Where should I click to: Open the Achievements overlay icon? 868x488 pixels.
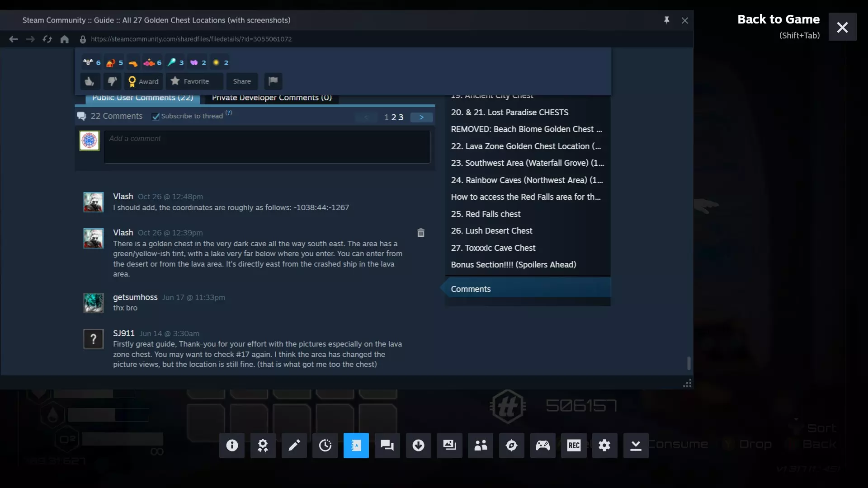point(263,446)
